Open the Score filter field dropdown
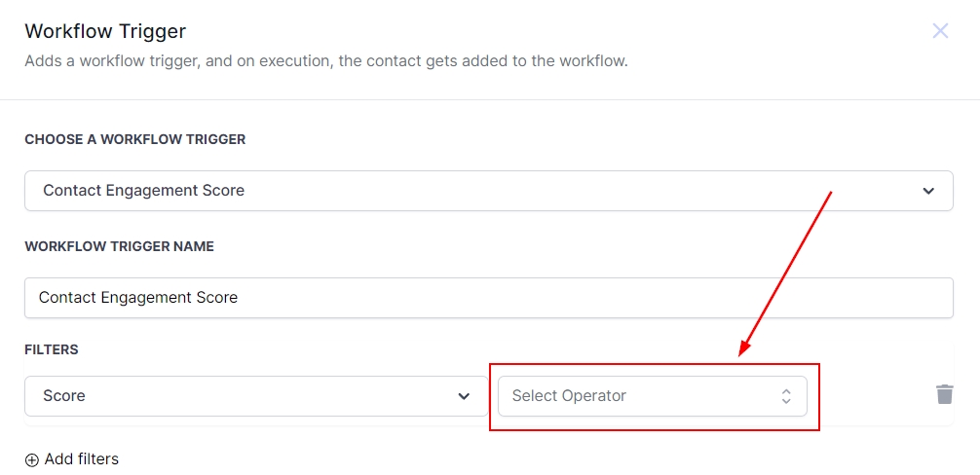The image size is (980, 475). click(x=255, y=396)
